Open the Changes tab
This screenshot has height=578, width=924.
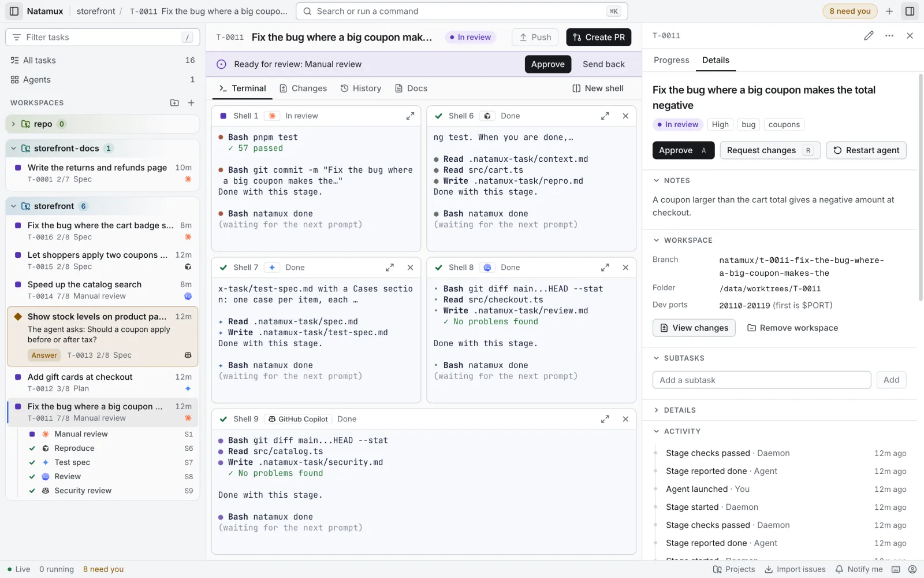coord(303,88)
